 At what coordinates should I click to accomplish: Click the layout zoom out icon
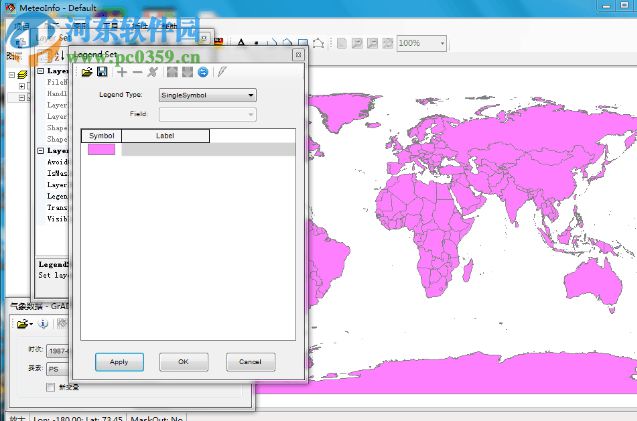pyautogui.click(x=373, y=43)
